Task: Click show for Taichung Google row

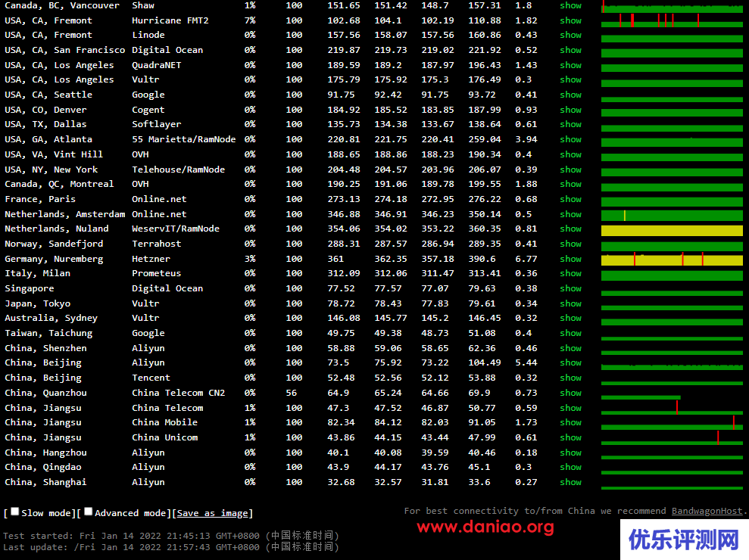Action: [571, 333]
